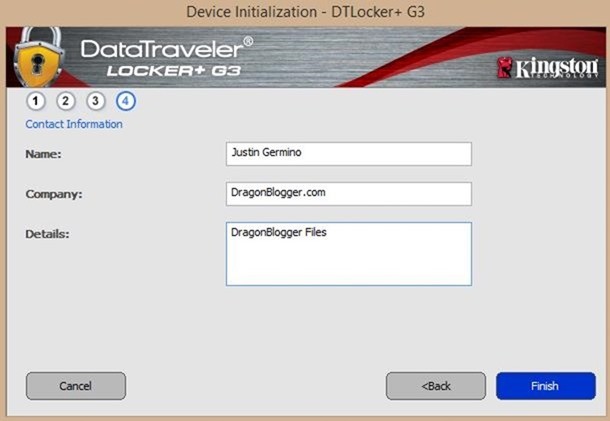Image resolution: width=610 pixels, height=421 pixels.
Task: Focus the Name field with Justin Germino
Action: (349, 154)
